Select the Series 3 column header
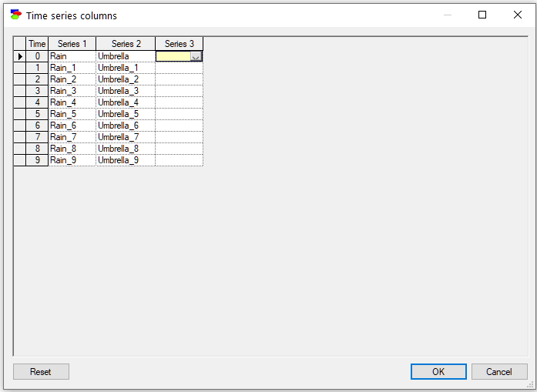The height and width of the screenshot is (392, 537). click(x=179, y=44)
